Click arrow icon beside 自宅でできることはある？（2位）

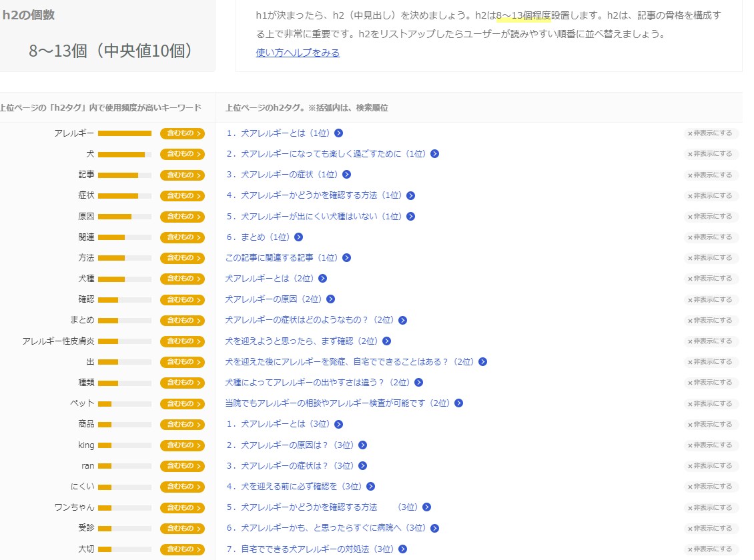[483, 361]
